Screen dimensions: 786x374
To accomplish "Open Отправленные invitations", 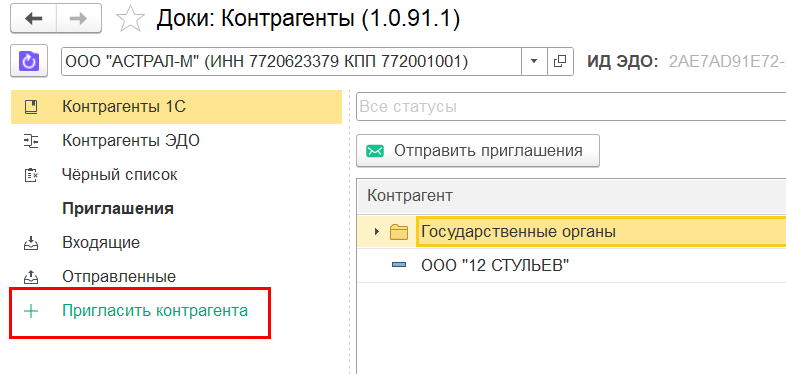I will click(x=119, y=277).
